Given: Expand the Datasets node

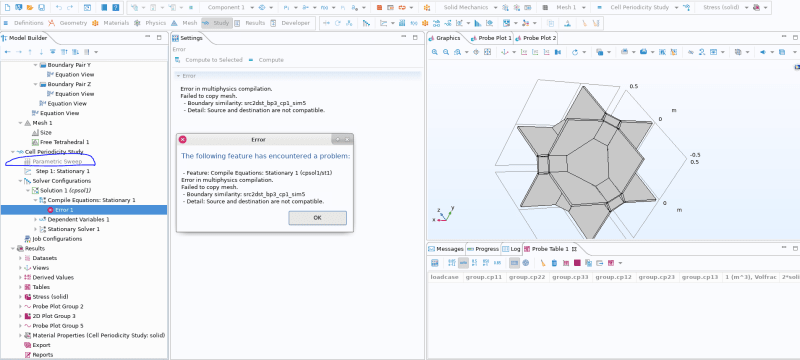Looking at the screenshot, I should coord(20,258).
